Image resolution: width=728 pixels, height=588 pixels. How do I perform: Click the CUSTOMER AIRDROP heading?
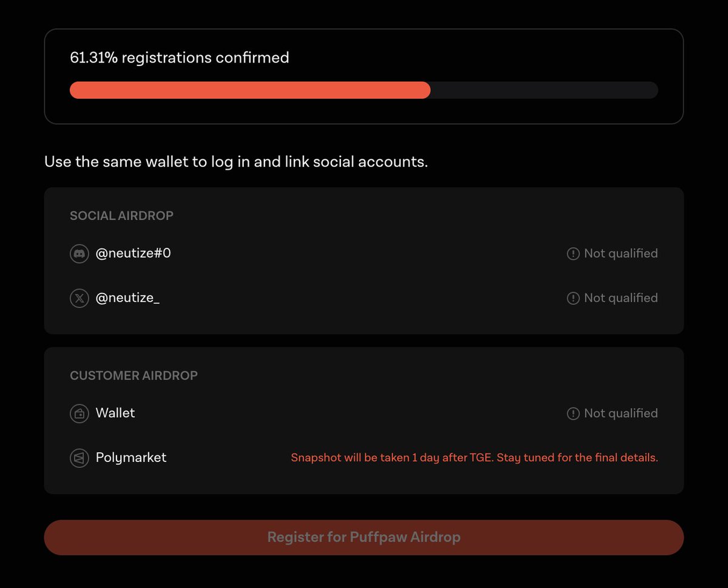point(134,376)
